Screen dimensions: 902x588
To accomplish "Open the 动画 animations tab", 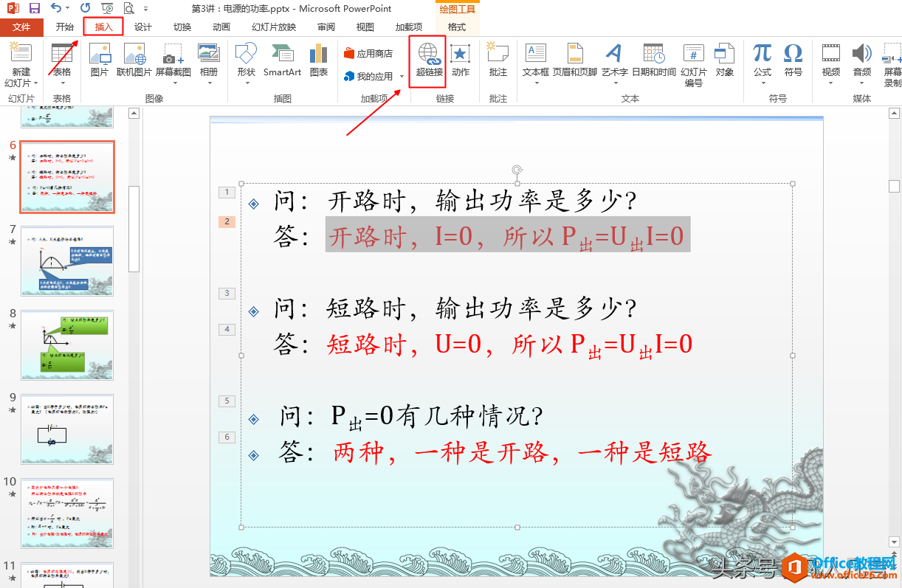I will click(x=221, y=27).
